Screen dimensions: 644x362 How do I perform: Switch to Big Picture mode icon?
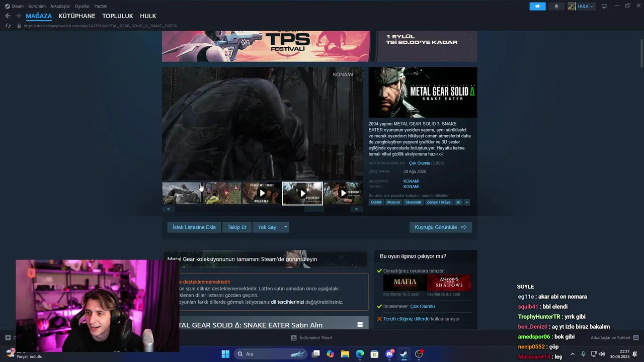[x=604, y=6]
